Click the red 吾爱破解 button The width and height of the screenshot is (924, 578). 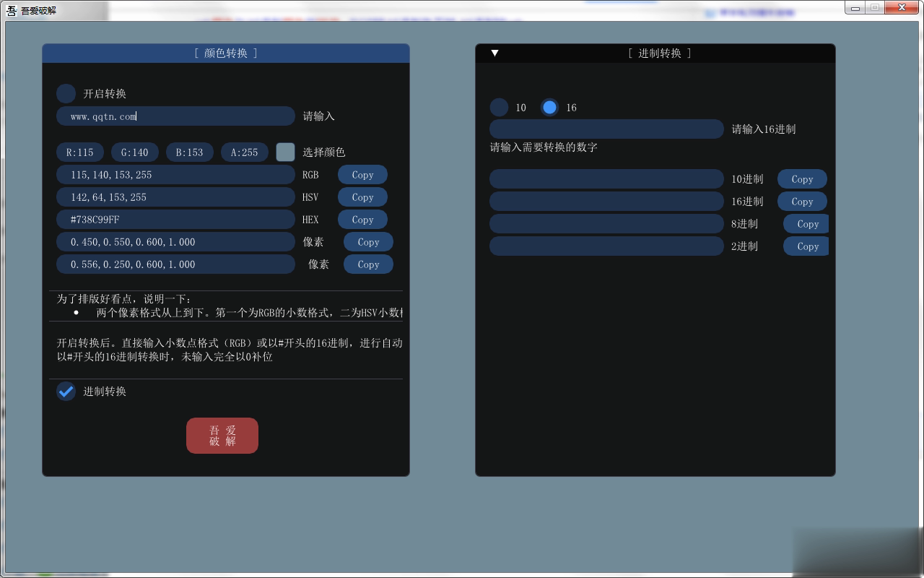point(222,436)
